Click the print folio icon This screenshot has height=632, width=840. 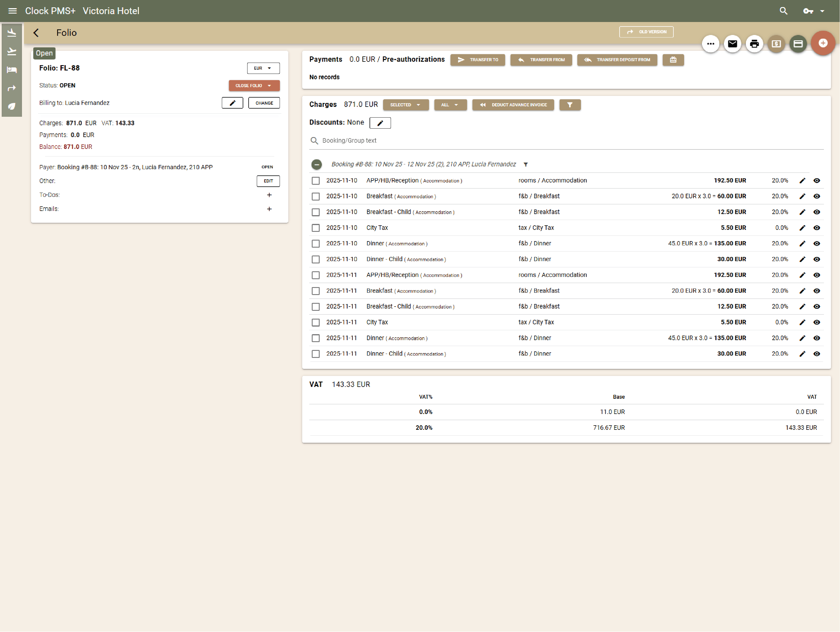pos(754,44)
